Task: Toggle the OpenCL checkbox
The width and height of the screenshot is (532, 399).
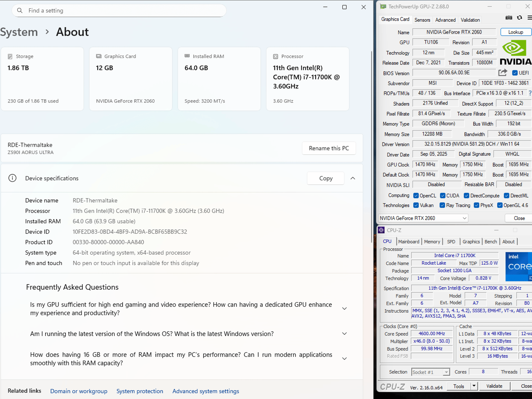Action: (416, 196)
